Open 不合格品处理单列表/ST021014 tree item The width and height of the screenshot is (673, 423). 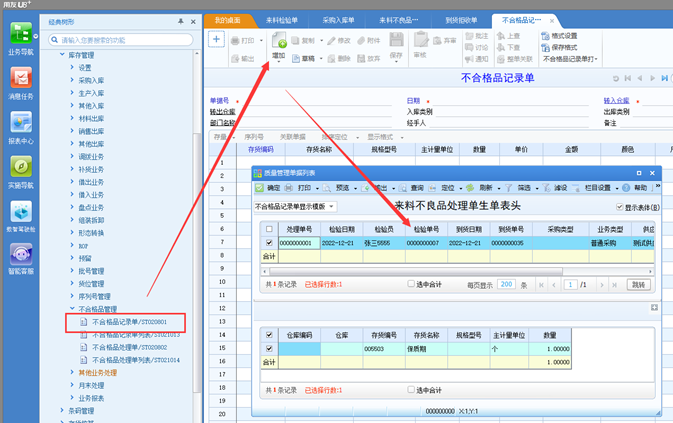[135, 360]
